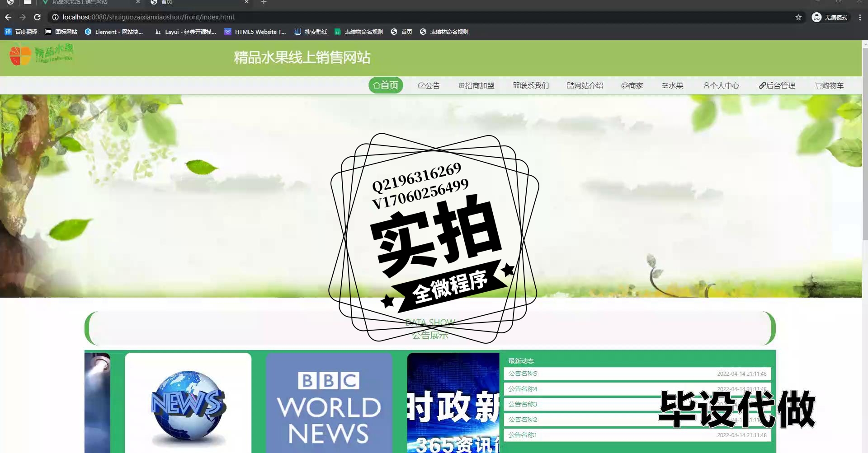This screenshot has height=453, width=868.
Task: Open the 招商加盟 navigation item
Action: (x=476, y=85)
